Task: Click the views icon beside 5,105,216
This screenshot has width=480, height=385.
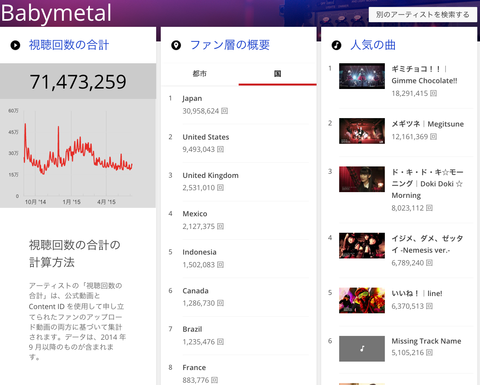Action: pyautogui.click(x=429, y=353)
